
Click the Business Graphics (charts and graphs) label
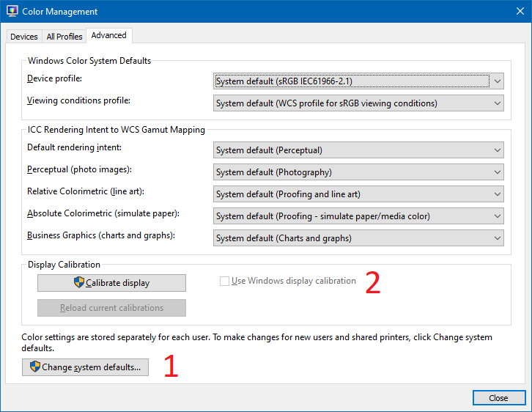(x=101, y=235)
